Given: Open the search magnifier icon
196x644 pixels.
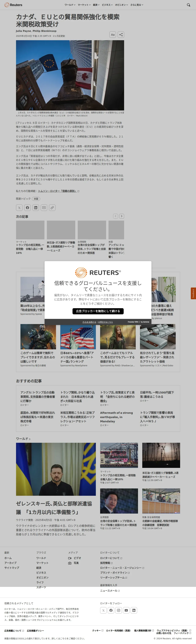Looking at the screenshot, I should tap(189, 5).
